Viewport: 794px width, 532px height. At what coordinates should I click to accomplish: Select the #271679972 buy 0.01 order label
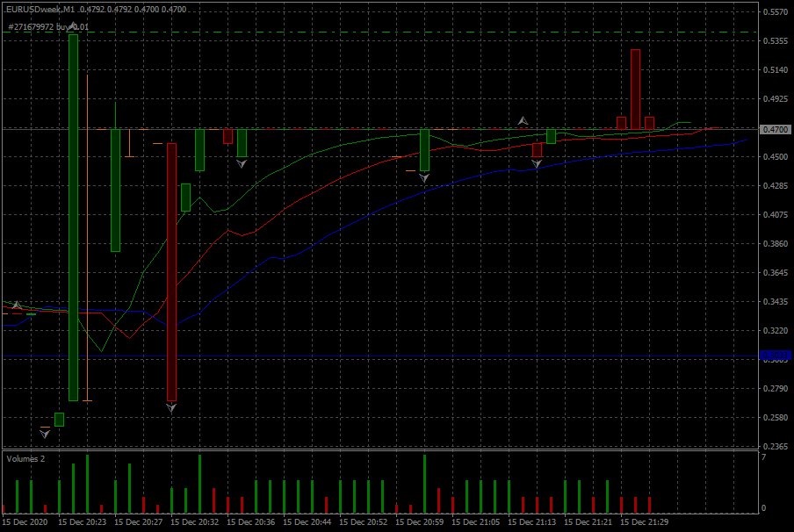(47, 27)
